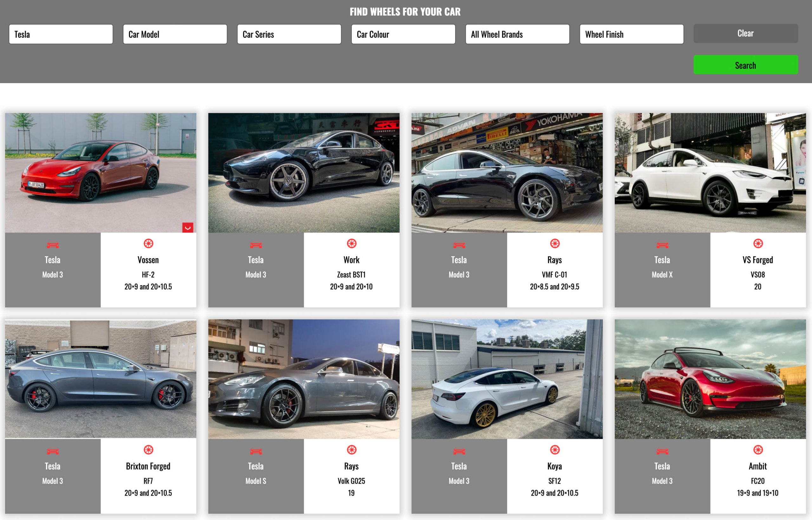Image resolution: width=812 pixels, height=520 pixels.
Task: Open the Car Model dropdown
Action: click(175, 34)
